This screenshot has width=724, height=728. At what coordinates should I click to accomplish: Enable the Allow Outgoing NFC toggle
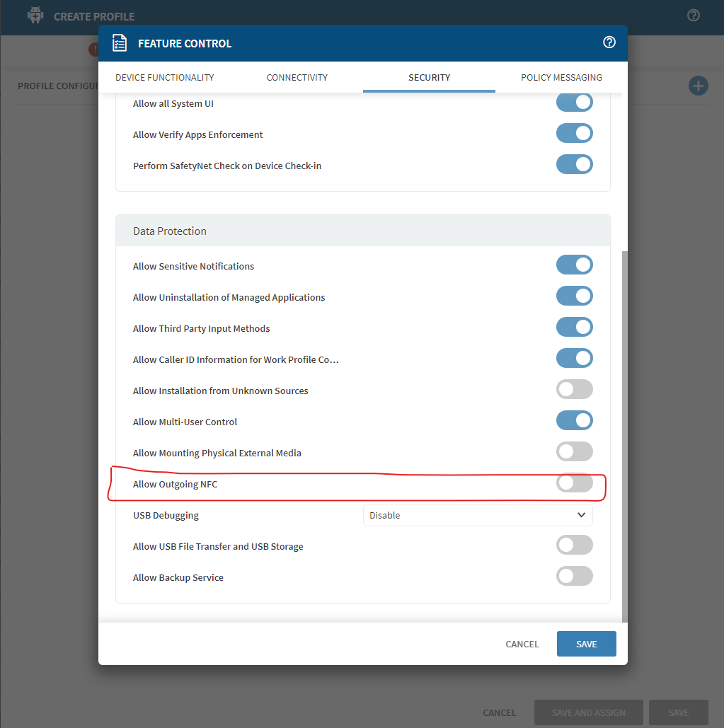click(x=574, y=483)
